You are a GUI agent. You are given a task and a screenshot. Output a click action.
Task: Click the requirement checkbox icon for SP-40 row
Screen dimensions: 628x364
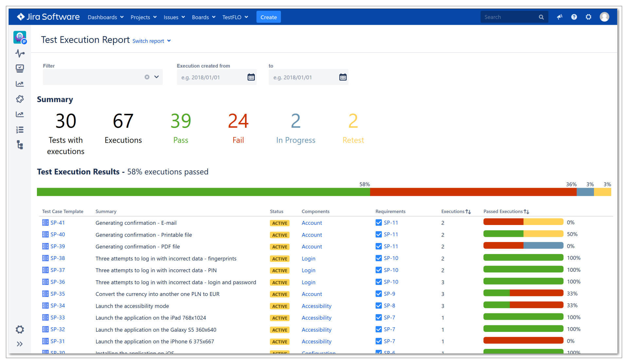379,234
